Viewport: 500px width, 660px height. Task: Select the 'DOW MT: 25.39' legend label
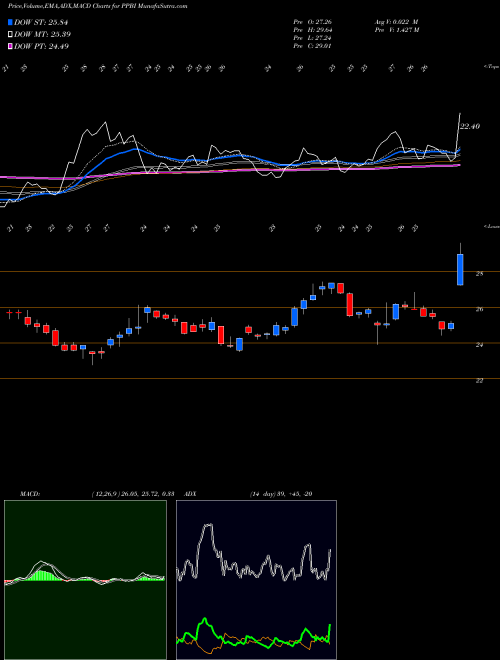coord(43,35)
